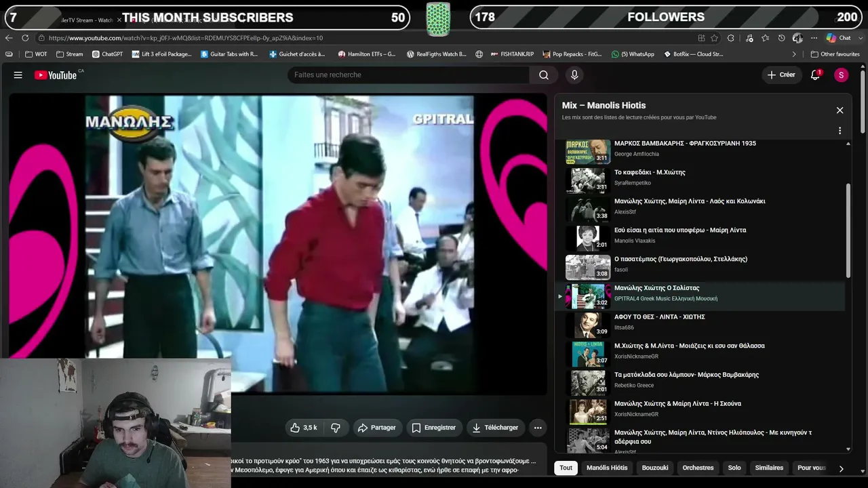Open the more actions menu below the video
This screenshot has width=868, height=488.
pyautogui.click(x=538, y=428)
